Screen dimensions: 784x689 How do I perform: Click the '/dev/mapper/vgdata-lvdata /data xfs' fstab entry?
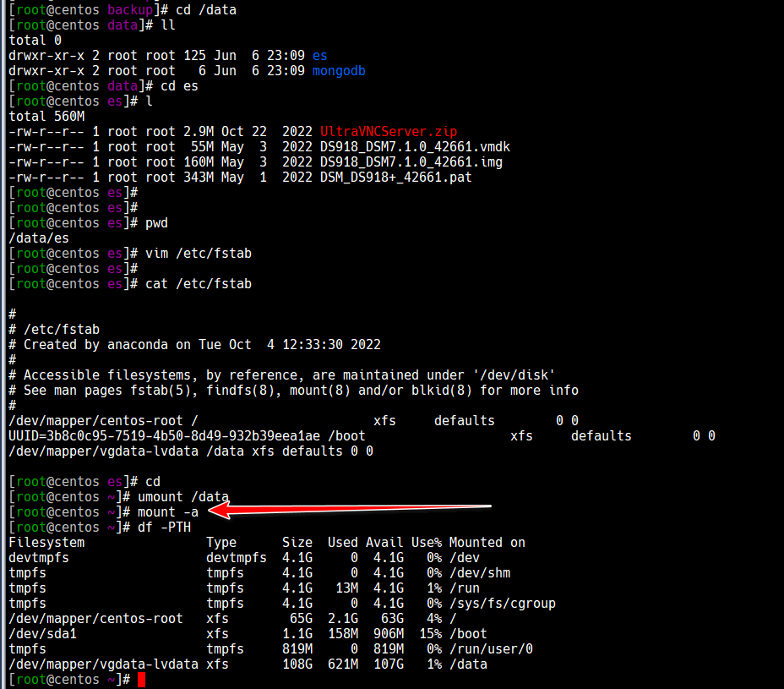coord(190,451)
